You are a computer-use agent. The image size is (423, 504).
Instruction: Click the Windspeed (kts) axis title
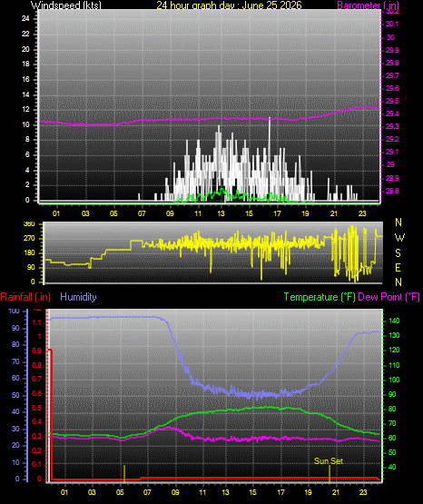click(66, 5)
